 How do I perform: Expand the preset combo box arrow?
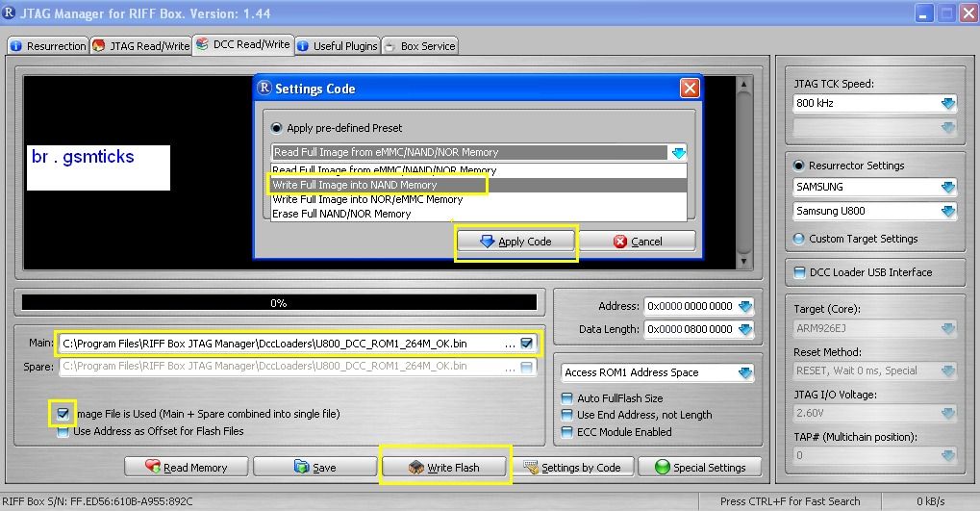click(x=678, y=152)
